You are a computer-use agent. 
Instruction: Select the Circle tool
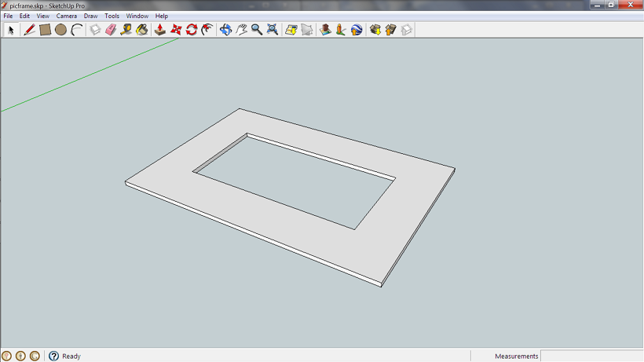[x=60, y=30]
